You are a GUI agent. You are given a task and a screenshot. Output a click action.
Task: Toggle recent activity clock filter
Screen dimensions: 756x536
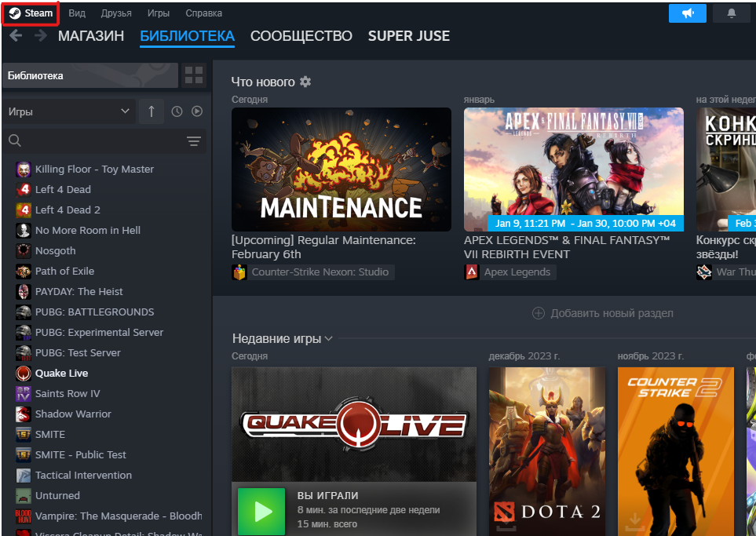(177, 111)
